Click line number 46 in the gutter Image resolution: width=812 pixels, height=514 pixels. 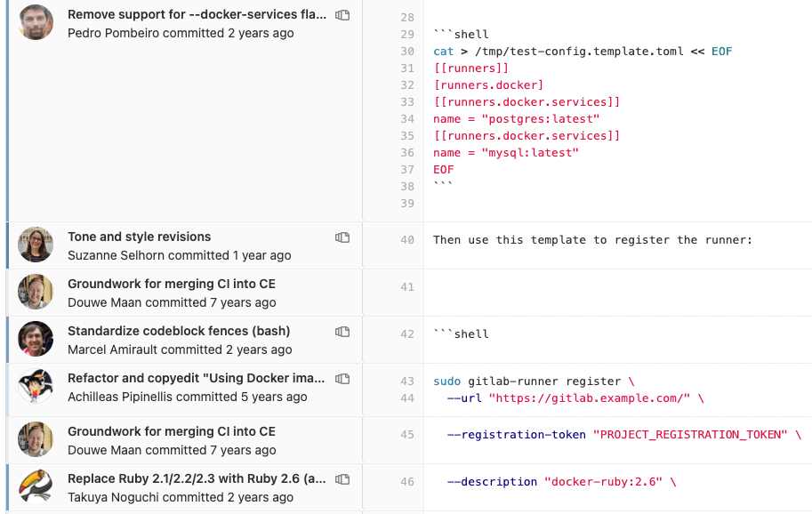[407, 482]
